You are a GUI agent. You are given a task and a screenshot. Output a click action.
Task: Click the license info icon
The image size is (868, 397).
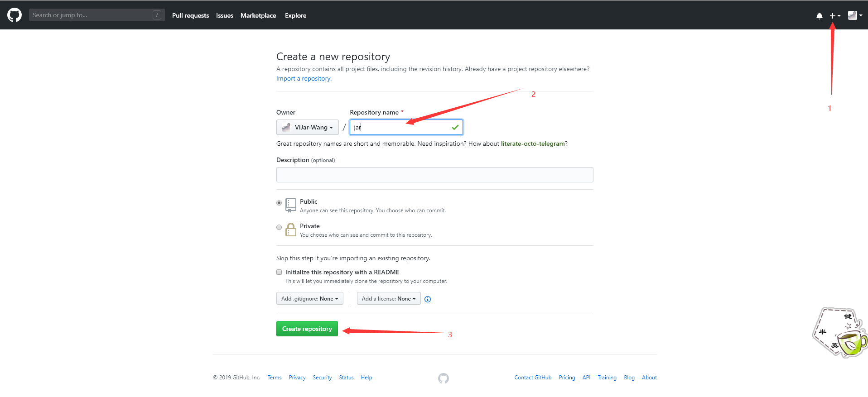(428, 299)
